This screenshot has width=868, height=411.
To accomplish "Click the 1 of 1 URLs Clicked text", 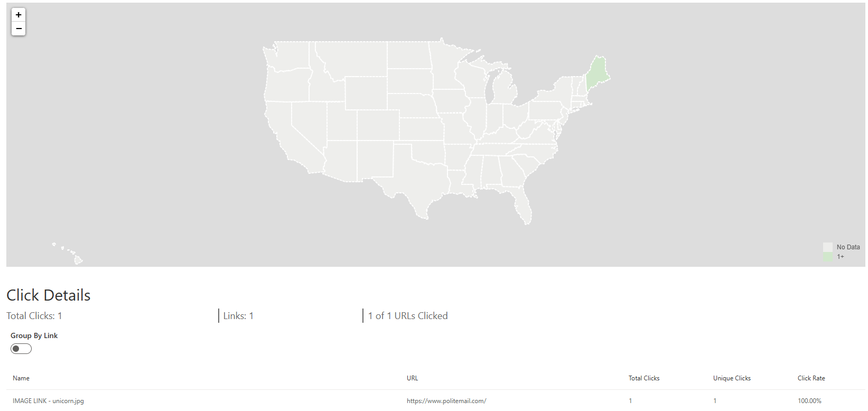I will click(408, 316).
